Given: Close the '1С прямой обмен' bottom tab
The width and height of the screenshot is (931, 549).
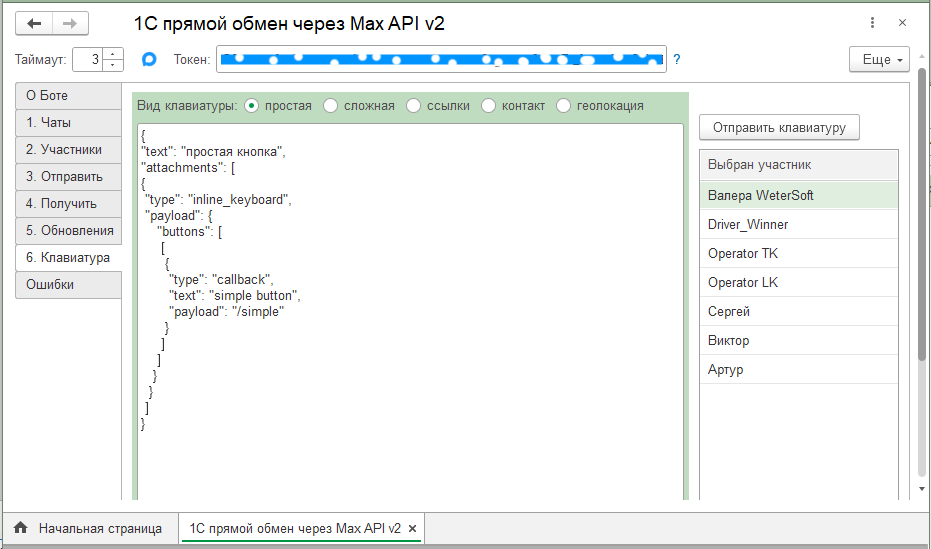Looking at the screenshot, I should click(x=413, y=528).
